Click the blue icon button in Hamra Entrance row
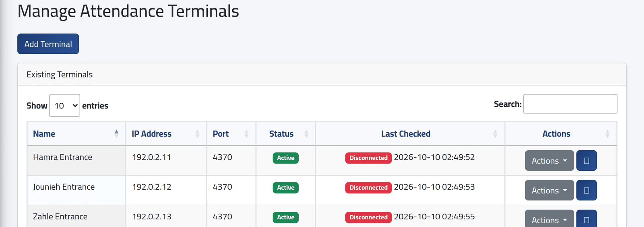The width and height of the screenshot is (644, 227). (586, 160)
